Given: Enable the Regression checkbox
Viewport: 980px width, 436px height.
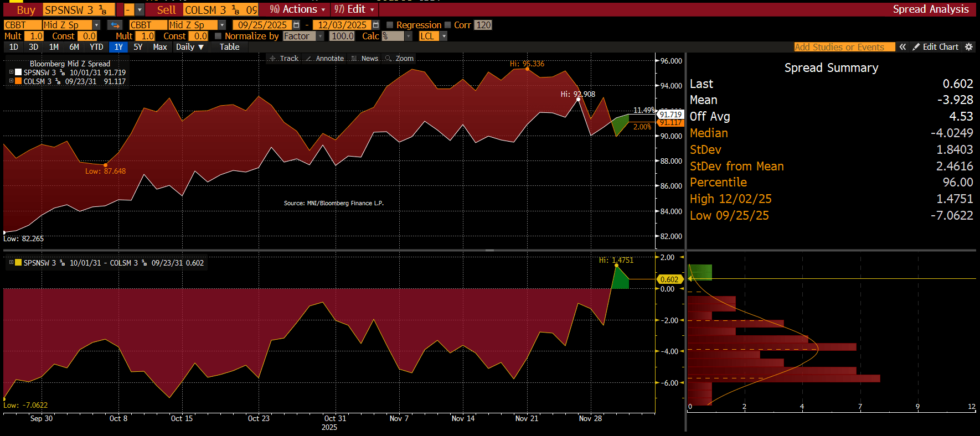Looking at the screenshot, I should click(390, 25).
